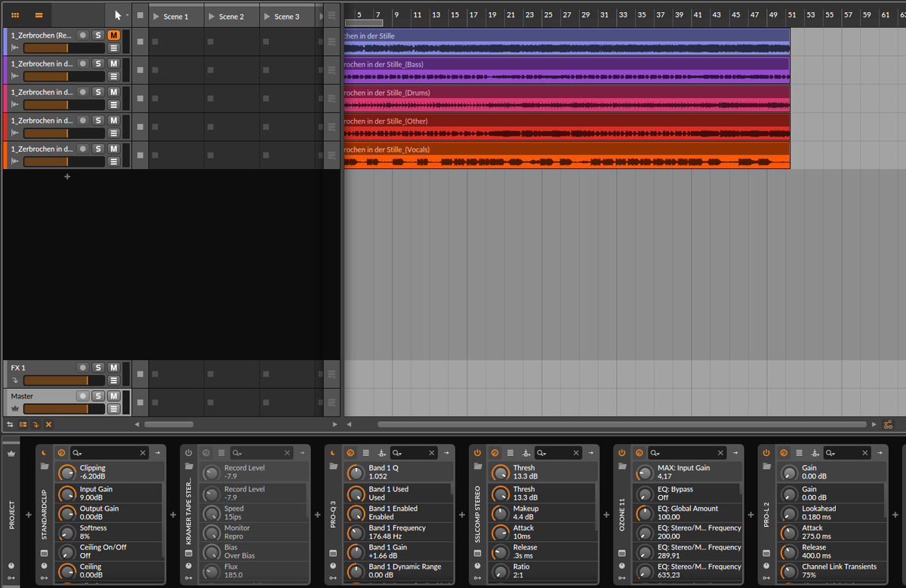Click the routing icon right of arranger scrollbar
This screenshot has height=588, width=906.
coord(888,424)
